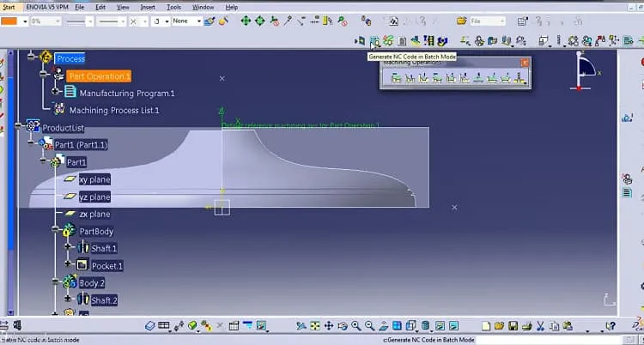
Task: Click the What's This help icon
Action: pyautogui.click(x=611, y=326)
